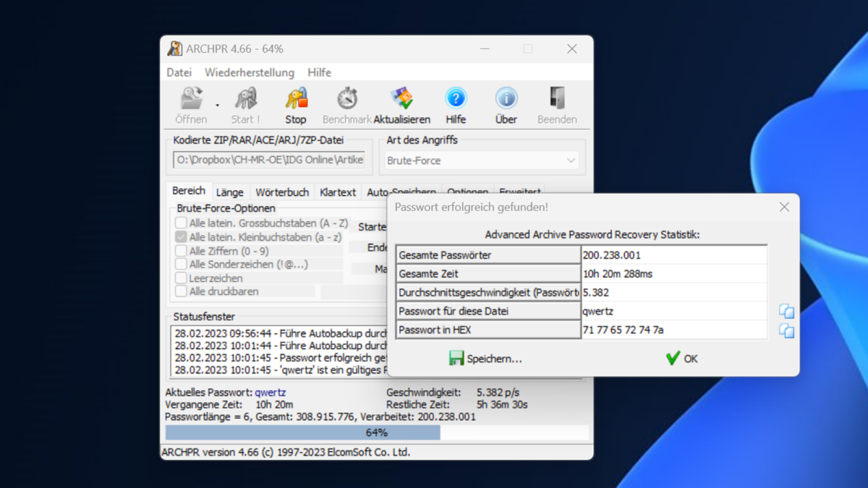Copy the HEX password with copy icon

(x=786, y=330)
